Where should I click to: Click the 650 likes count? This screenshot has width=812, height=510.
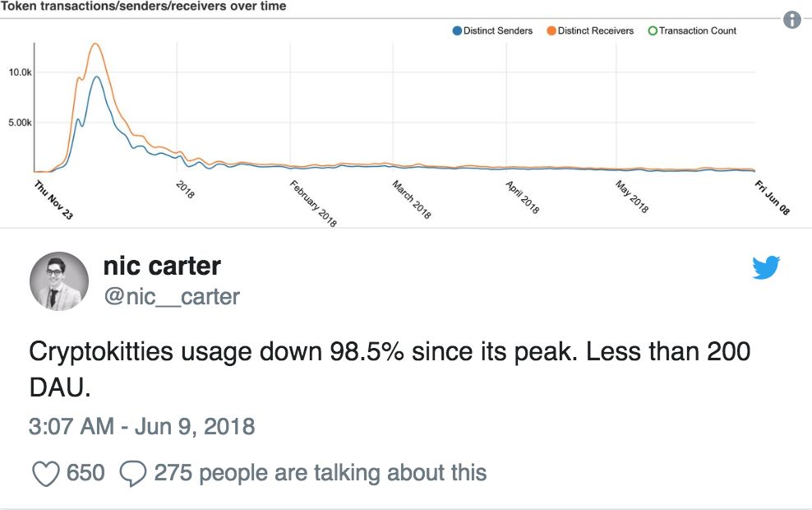click(x=85, y=473)
